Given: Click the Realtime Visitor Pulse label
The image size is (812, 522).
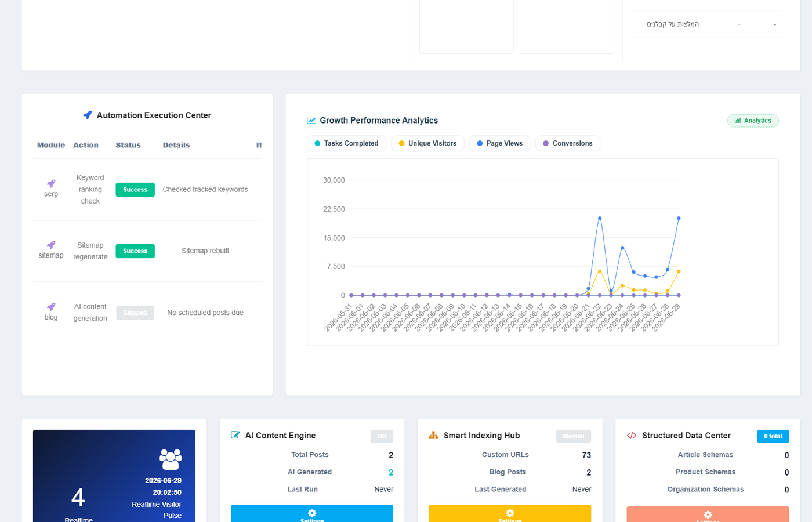Looking at the screenshot, I should pos(157,510).
